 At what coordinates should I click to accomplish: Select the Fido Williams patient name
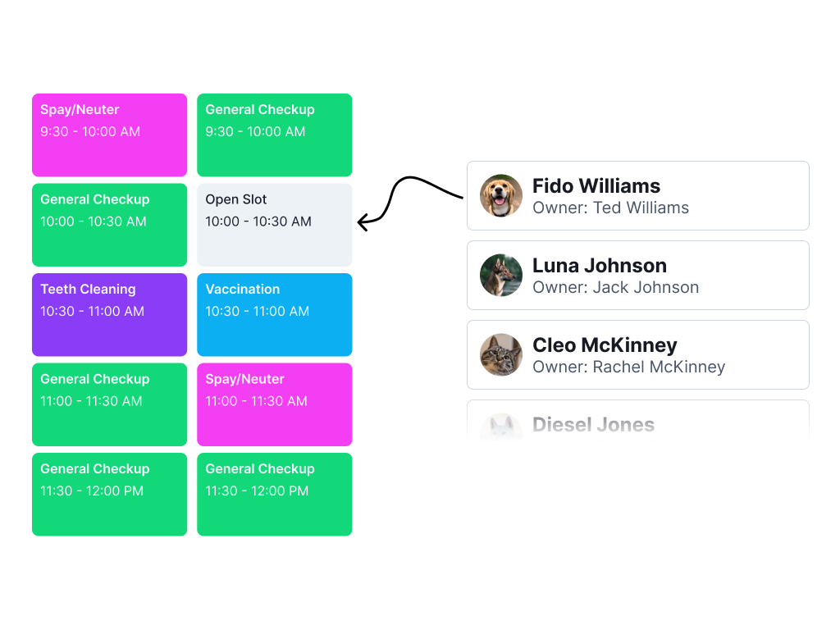596,186
